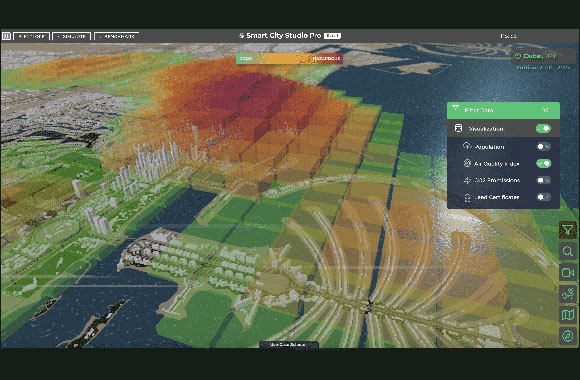The width and height of the screenshot is (580, 380).
Task: Click the Population label
Action: coord(489,147)
